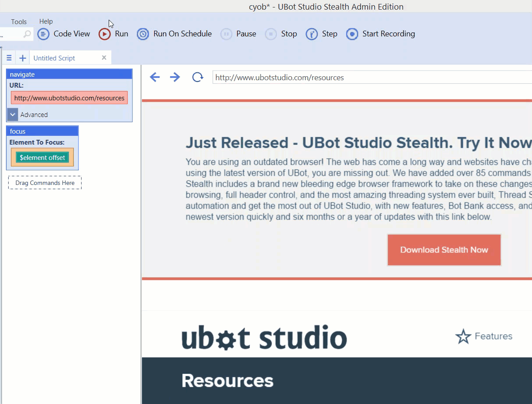Click the Stop icon

[x=271, y=34]
